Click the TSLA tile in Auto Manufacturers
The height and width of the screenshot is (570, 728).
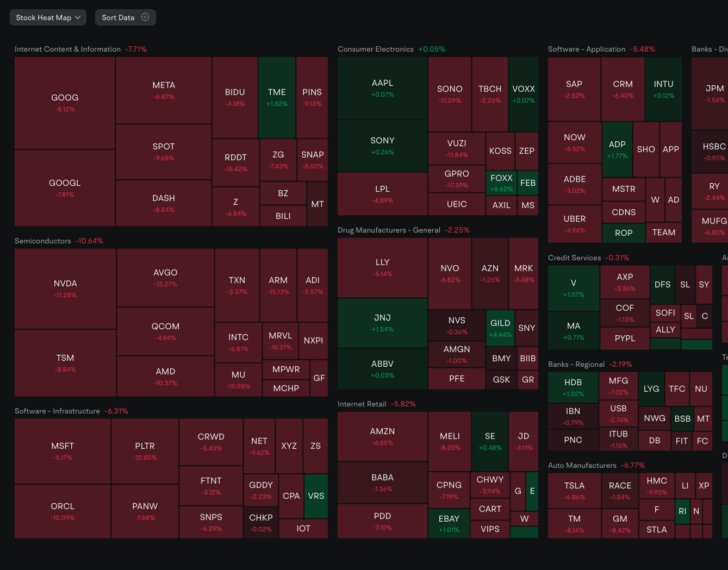(574, 491)
